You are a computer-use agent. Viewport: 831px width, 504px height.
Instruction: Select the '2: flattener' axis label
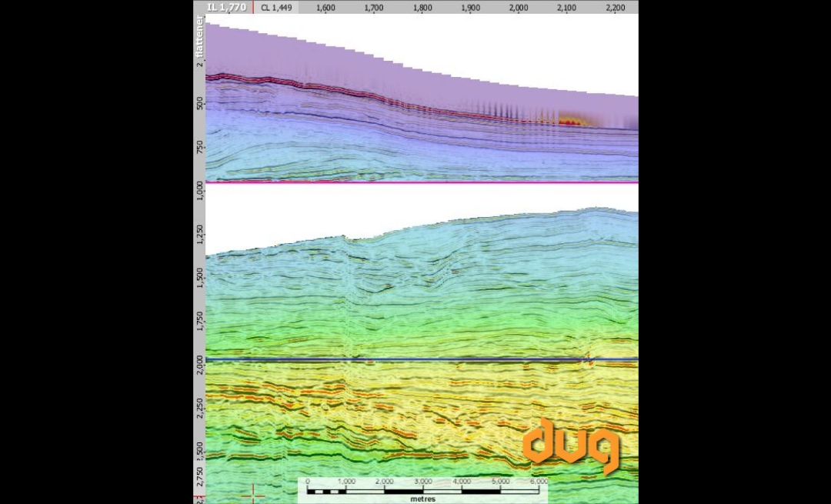pyautogui.click(x=201, y=39)
